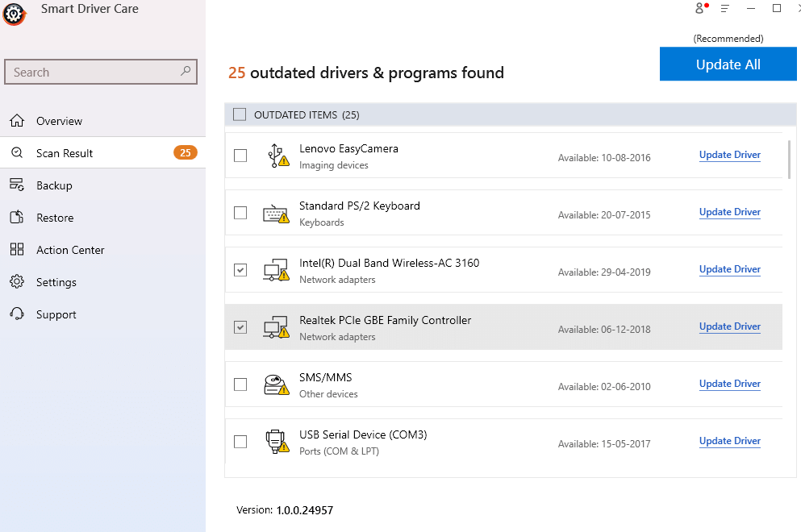Click the Support icon in the sidebar
This screenshot has height=532, width=801.
click(x=17, y=314)
